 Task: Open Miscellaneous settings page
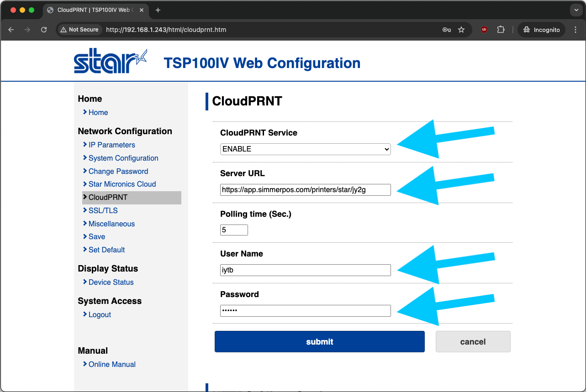pyautogui.click(x=111, y=224)
